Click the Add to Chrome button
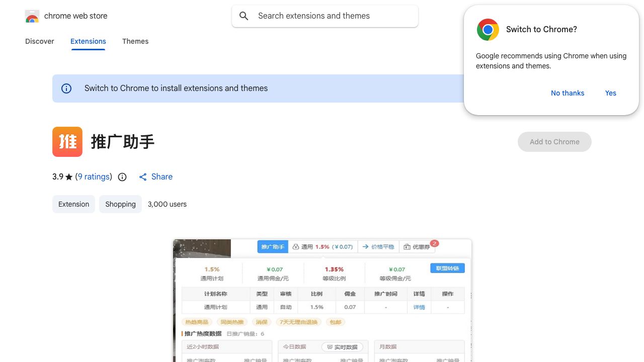 [x=554, y=142]
